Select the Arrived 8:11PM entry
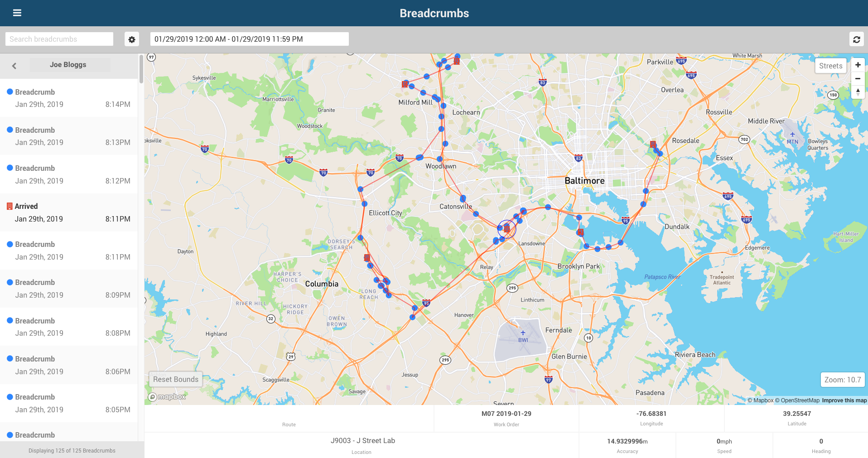This screenshot has height=458, width=868. tap(69, 212)
